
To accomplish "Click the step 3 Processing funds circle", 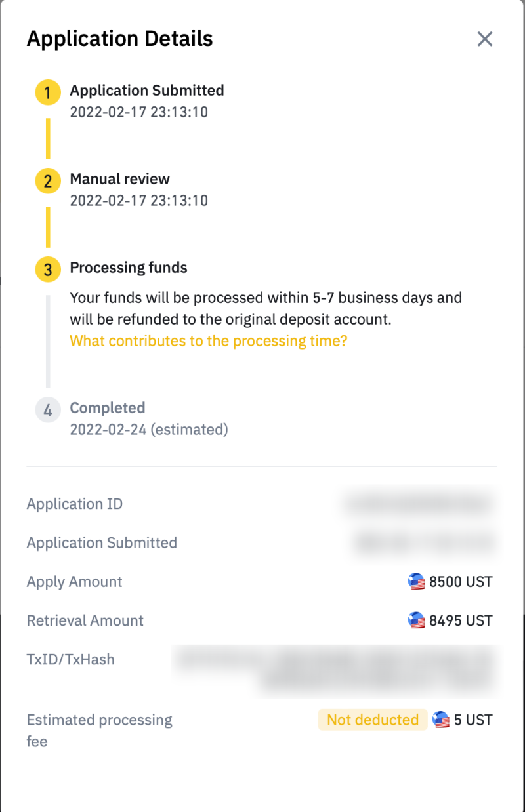I will point(48,270).
